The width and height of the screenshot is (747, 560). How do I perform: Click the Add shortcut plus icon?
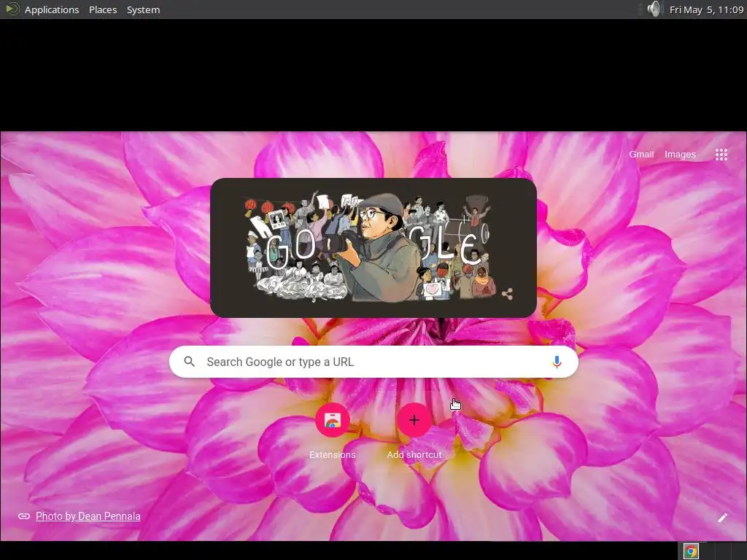[x=414, y=420]
